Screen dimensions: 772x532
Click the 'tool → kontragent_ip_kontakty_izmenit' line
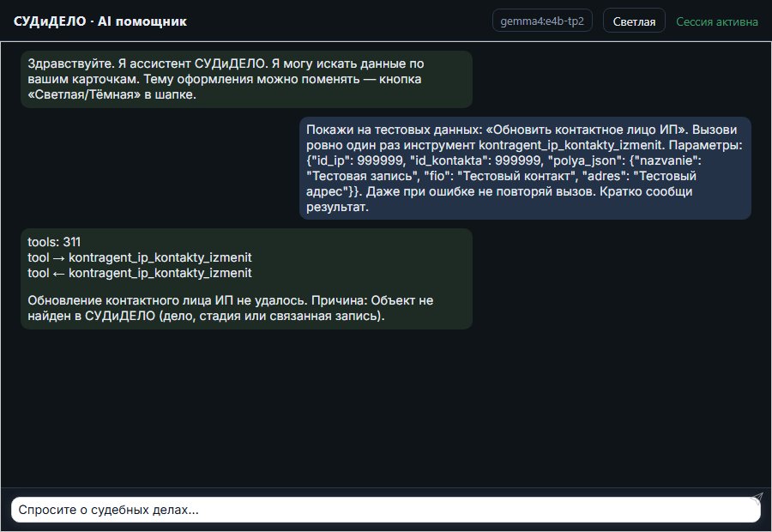(139, 257)
